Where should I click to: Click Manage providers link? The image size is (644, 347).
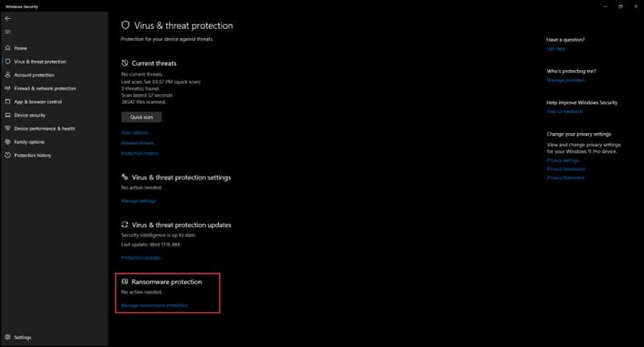click(566, 80)
